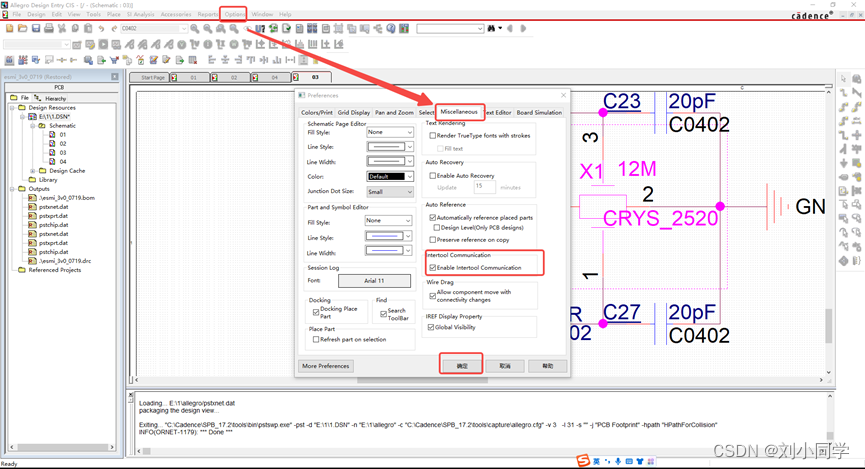Open Junction Dot Size dropdown
The height and width of the screenshot is (469, 865).
pyautogui.click(x=389, y=191)
